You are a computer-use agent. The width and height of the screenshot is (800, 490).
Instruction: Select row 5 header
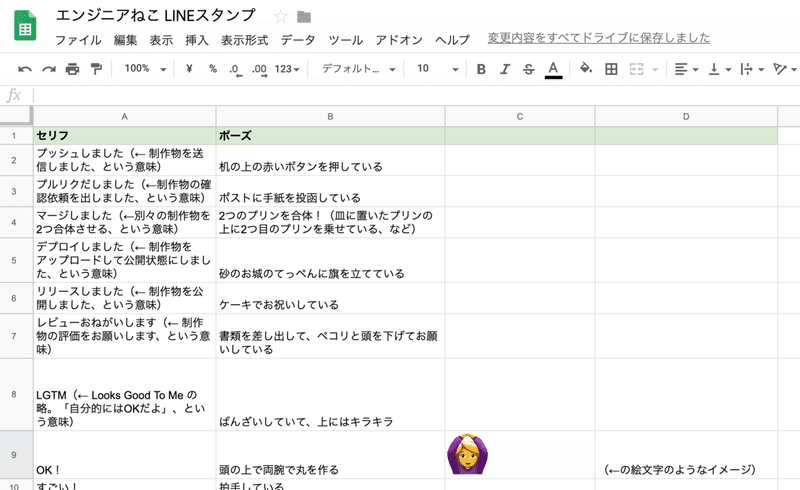[14, 260]
